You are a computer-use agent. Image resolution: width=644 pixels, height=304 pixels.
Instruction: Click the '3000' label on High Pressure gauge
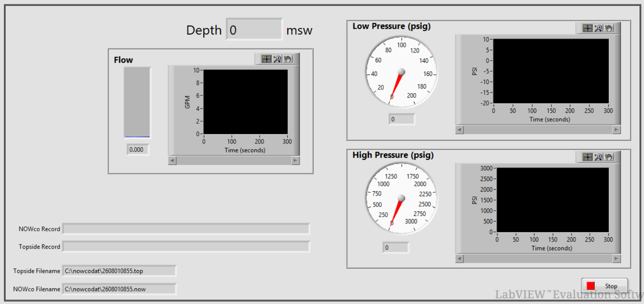click(x=411, y=222)
